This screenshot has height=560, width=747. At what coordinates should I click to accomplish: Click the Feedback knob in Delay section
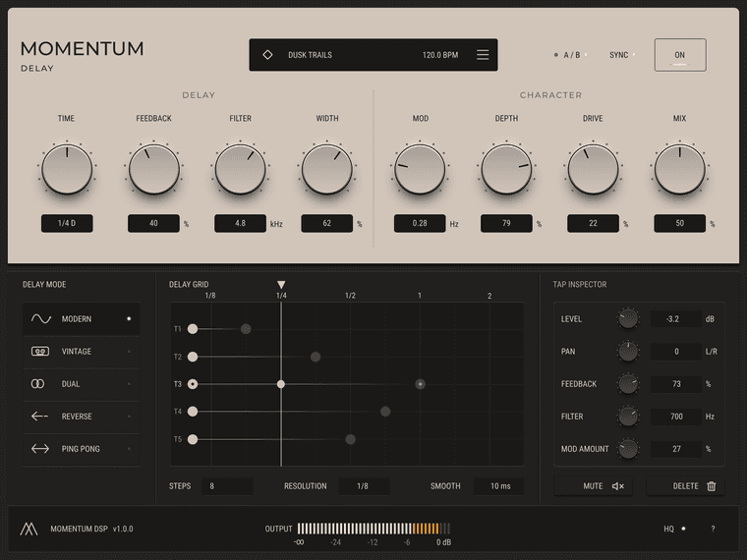coord(154,169)
